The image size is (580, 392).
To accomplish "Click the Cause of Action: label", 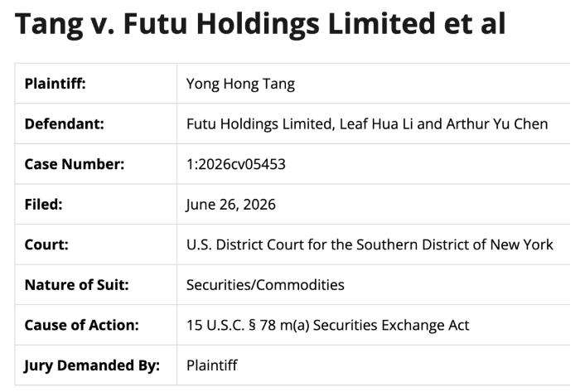I will coord(82,326).
